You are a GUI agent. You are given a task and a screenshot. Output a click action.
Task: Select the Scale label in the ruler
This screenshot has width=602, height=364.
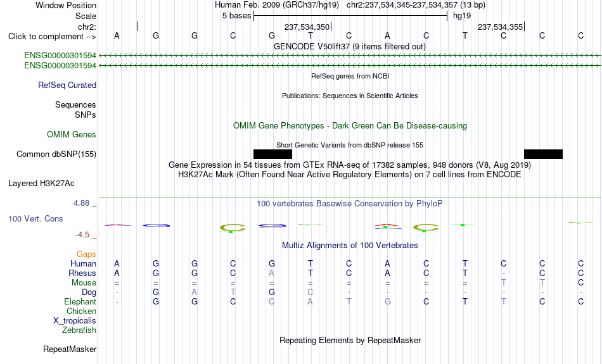(86, 16)
